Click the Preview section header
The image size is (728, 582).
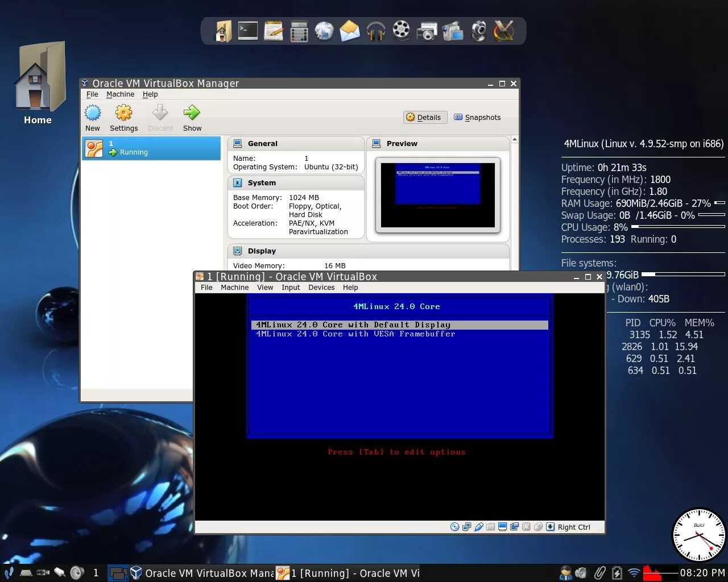pyautogui.click(x=438, y=144)
